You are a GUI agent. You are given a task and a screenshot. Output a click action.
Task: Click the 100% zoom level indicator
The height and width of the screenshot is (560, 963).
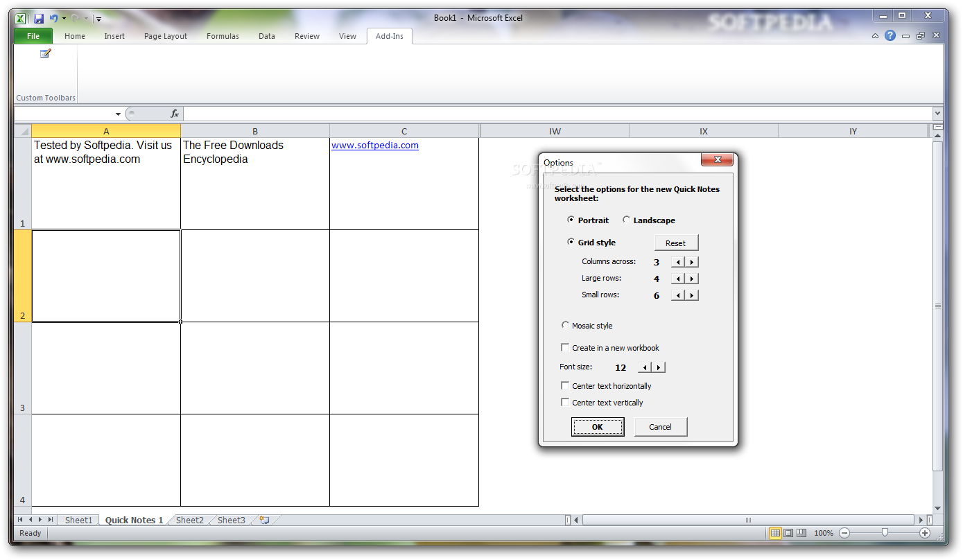[824, 533]
